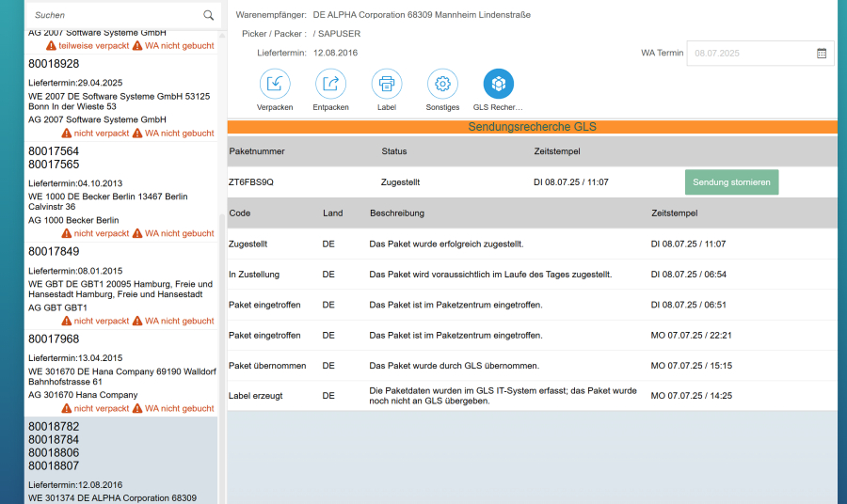Select delivery 80017968 list entry
This screenshot has width=847, height=504.
[x=120, y=365]
